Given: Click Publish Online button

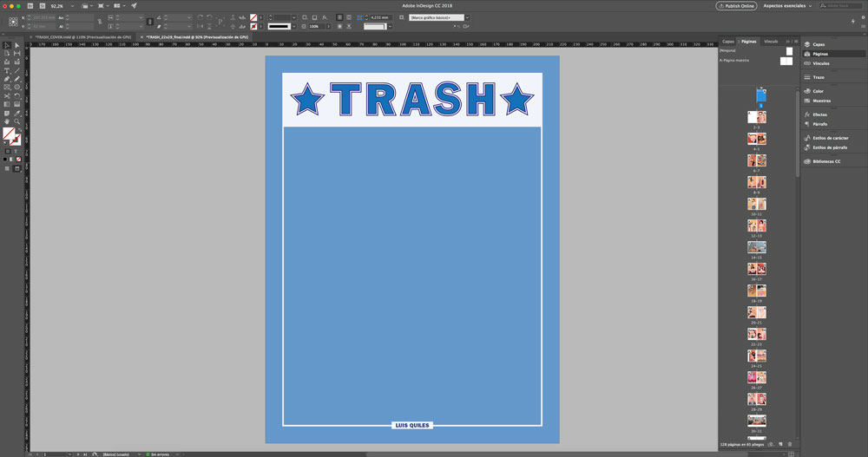Looking at the screenshot, I should pyautogui.click(x=736, y=5).
